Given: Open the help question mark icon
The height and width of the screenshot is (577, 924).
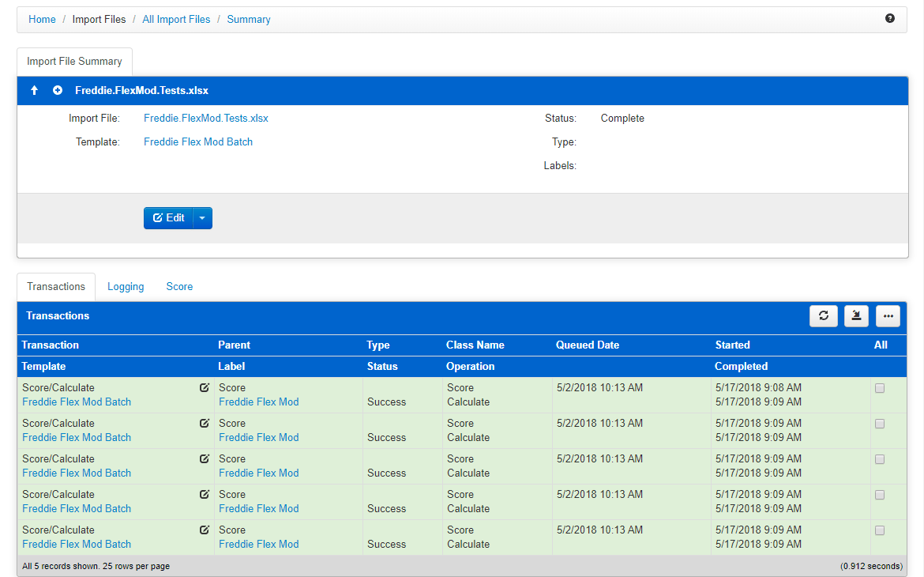Looking at the screenshot, I should tap(890, 18).
